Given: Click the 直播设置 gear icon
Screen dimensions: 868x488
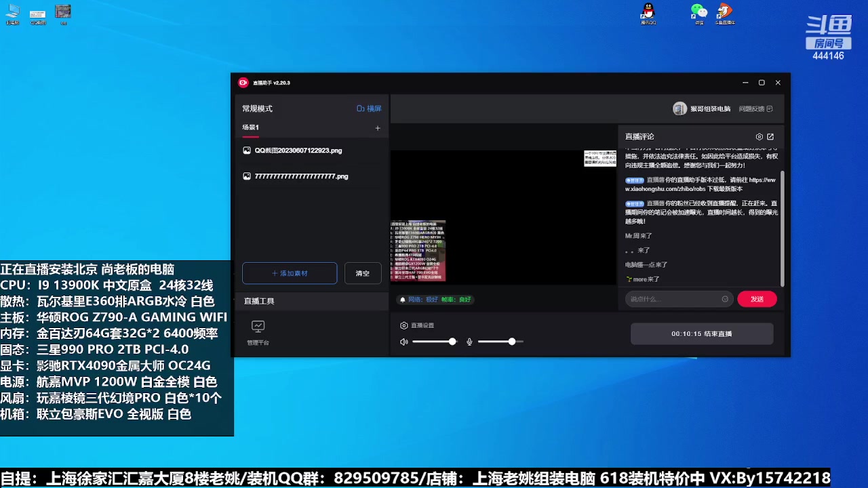Looking at the screenshot, I should pyautogui.click(x=404, y=325).
